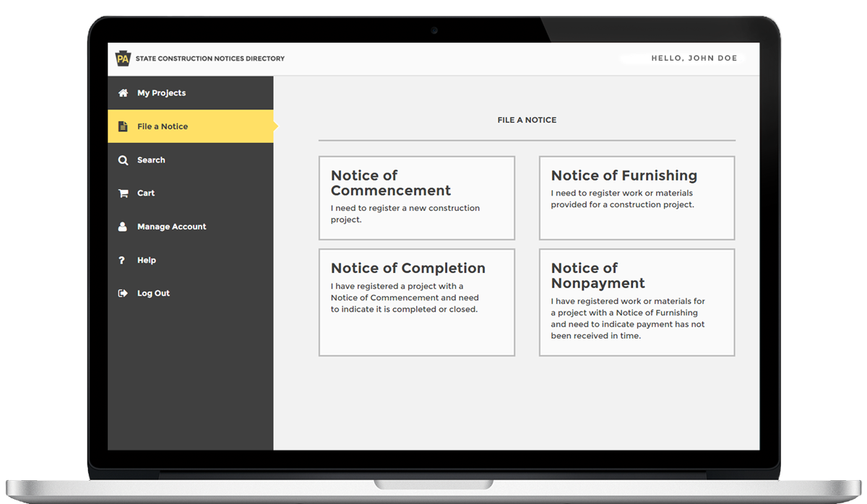This screenshot has width=867, height=504.
Task: Click the Log Out arrow icon
Action: point(123,293)
